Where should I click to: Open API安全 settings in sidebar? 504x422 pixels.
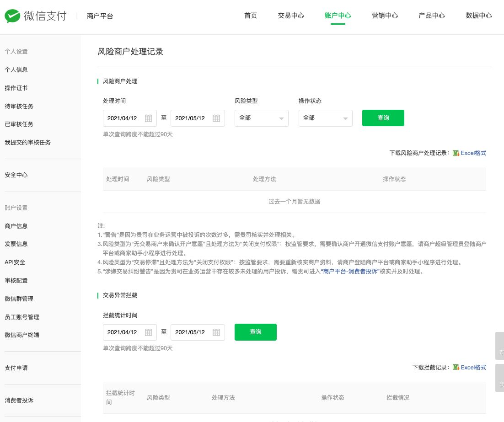pos(15,262)
